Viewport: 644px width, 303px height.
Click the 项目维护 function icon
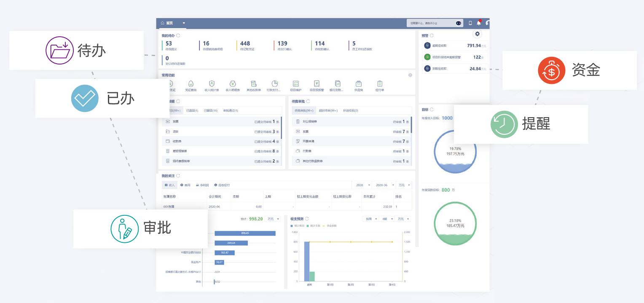(x=295, y=83)
